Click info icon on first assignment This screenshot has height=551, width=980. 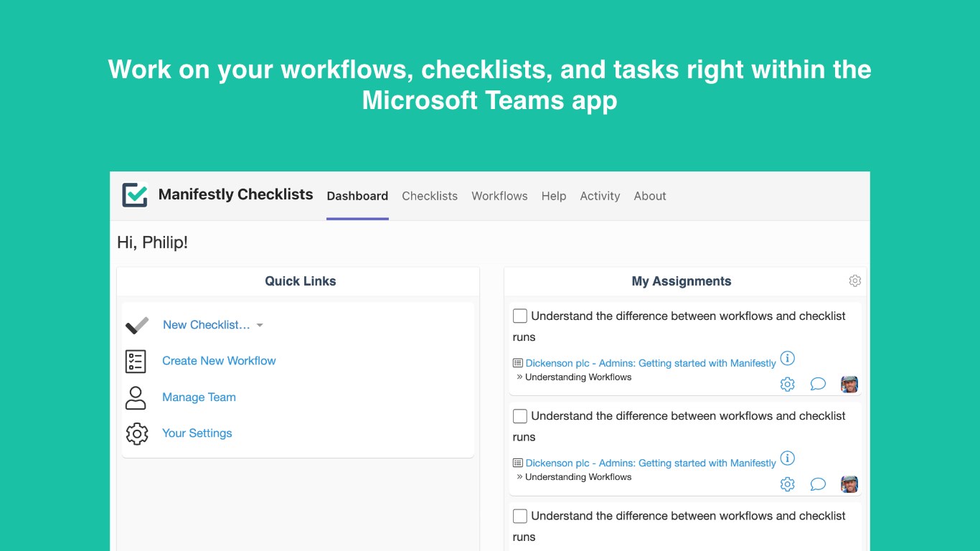787,358
